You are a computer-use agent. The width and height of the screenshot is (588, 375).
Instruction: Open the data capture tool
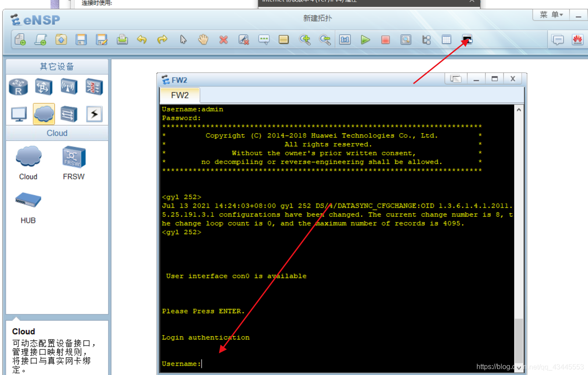tap(406, 40)
